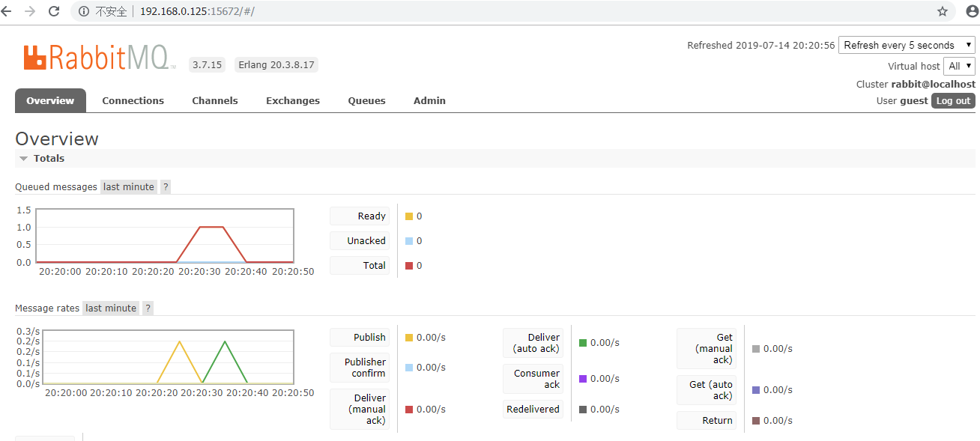Open the Connections tab

coord(133,100)
